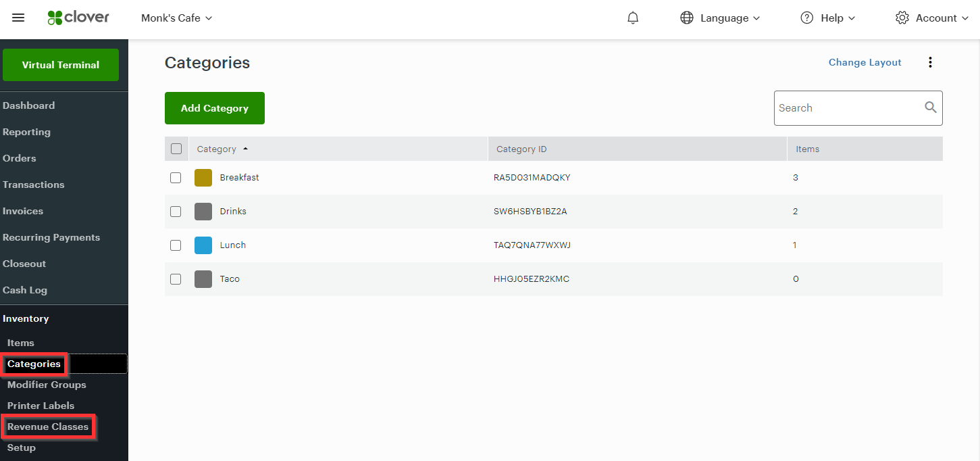Viewport: 980px width, 461px height.
Task: Click the Items column header
Action: (x=865, y=149)
